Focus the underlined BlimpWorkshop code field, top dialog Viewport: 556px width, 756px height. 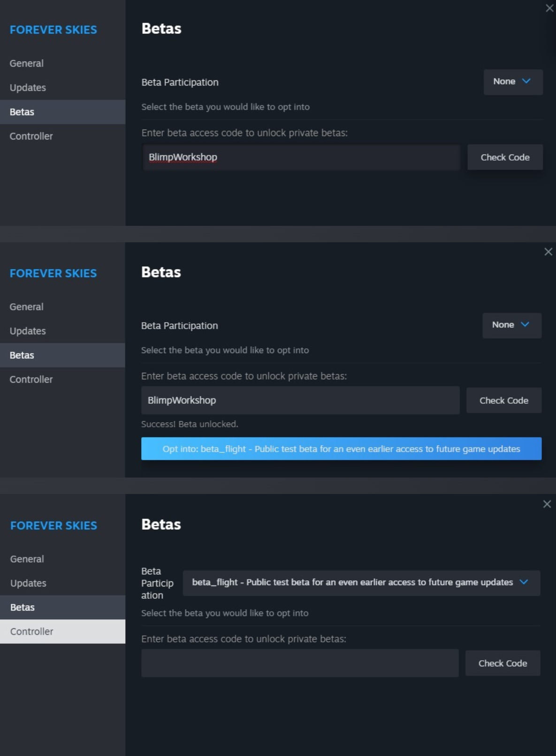pos(301,157)
